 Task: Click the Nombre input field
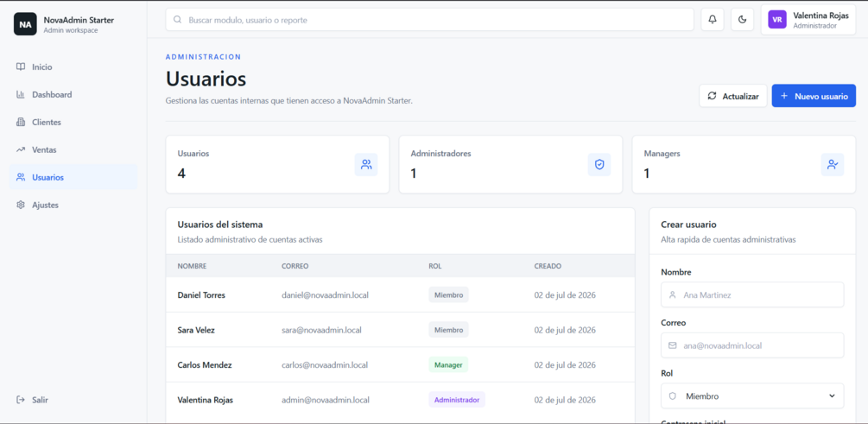752,295
